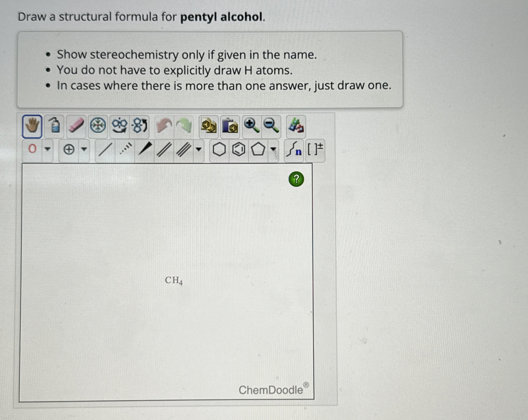Click the paste clipboard icon
The height and width of the screenshot is (420, 528).
click(230, 126)
